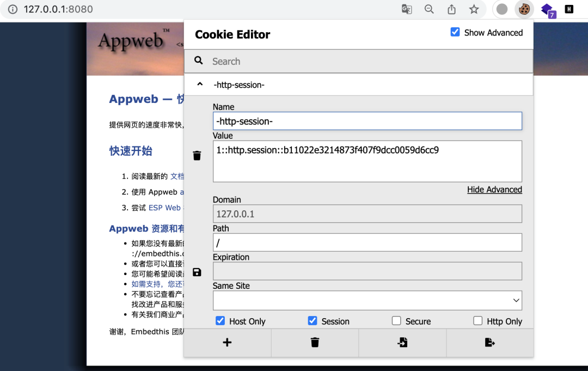Toggle the Show Advanced checkbox
This screenshot has height=371, width=588.
455,33
